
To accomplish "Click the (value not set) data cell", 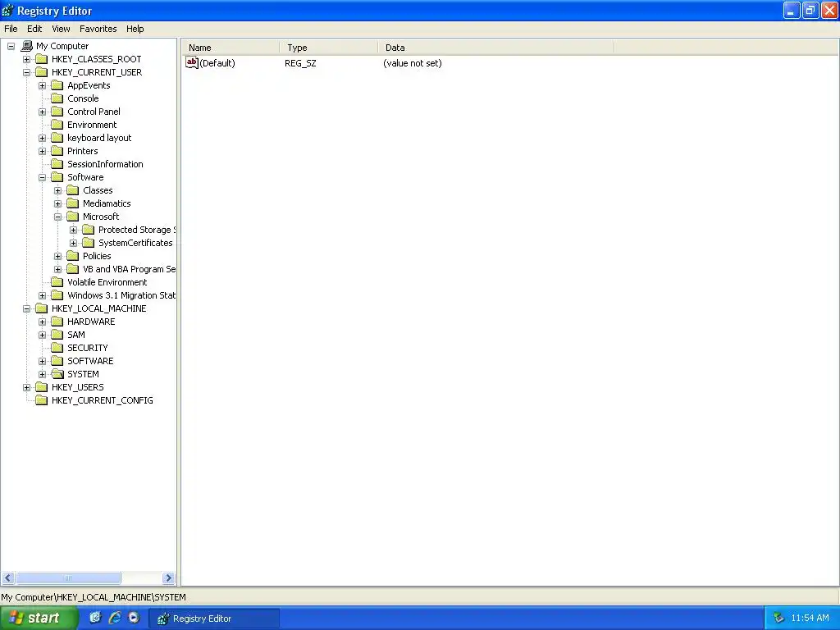I will click(413, 63).
